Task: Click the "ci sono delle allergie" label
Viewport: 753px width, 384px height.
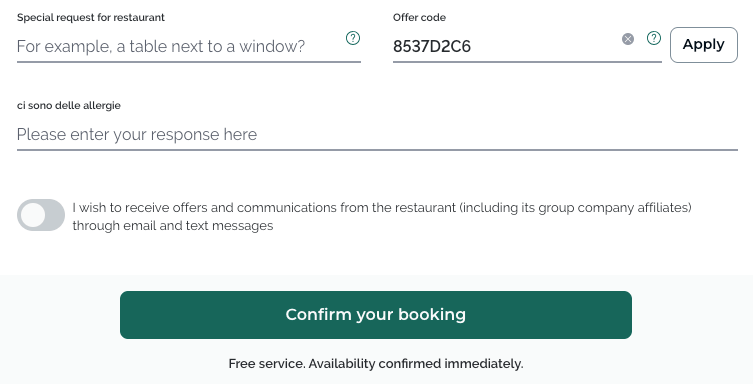Action: [69, 106]
